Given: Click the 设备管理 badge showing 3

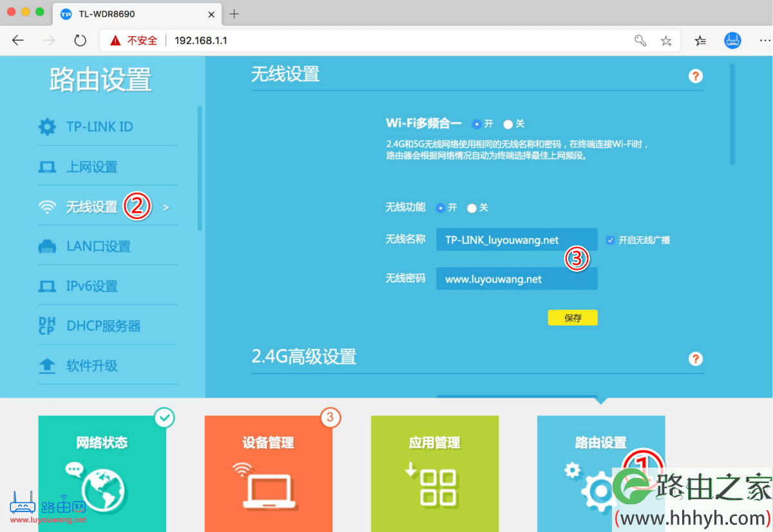Looking at the screenshot, I should (x=330, y=417).
